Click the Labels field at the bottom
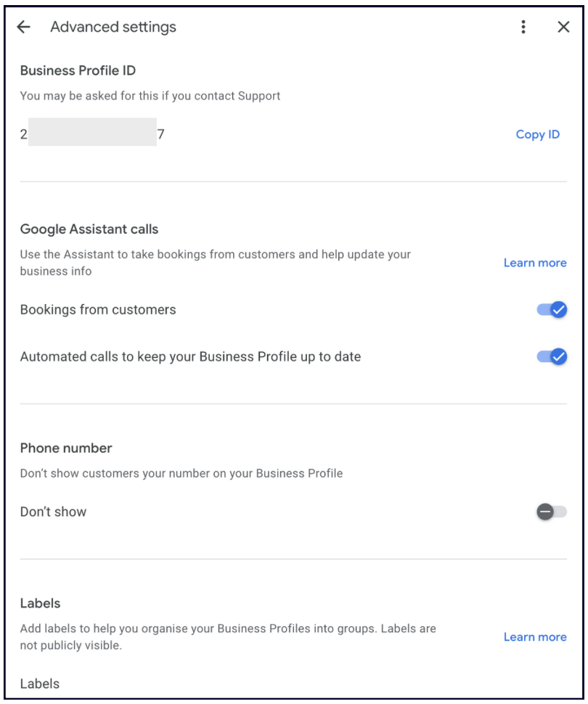Viewport: 588px width, 704px height. 40,684
